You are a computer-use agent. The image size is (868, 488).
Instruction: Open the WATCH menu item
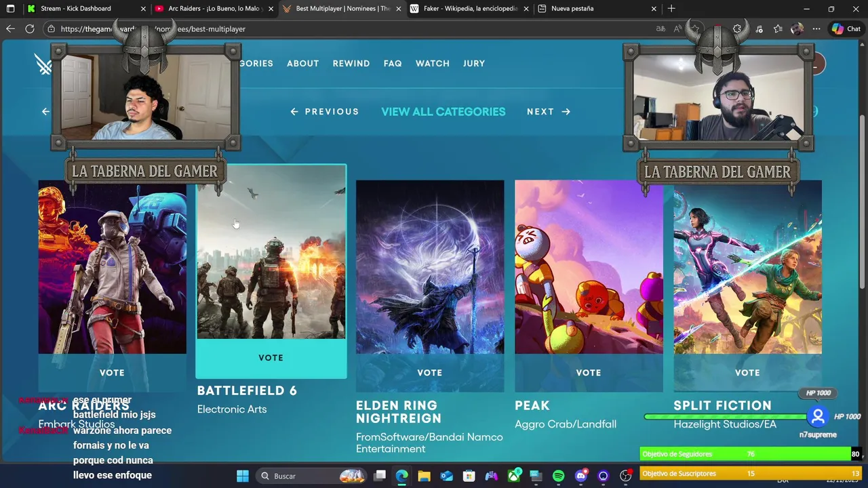433,63
